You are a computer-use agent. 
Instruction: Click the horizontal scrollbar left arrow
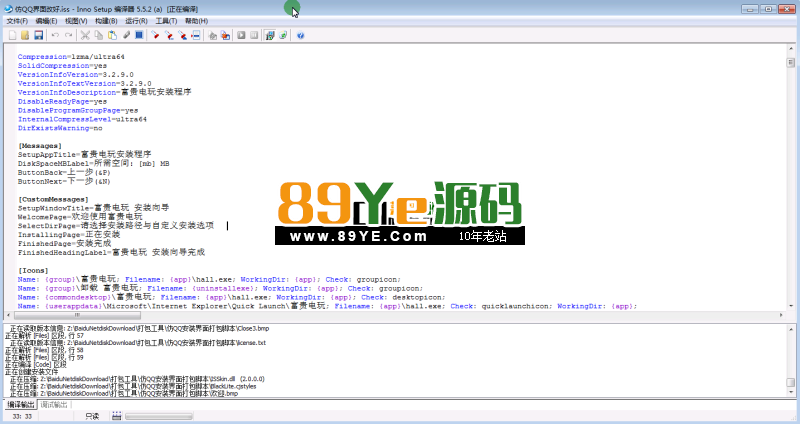[x=9, y=315]
